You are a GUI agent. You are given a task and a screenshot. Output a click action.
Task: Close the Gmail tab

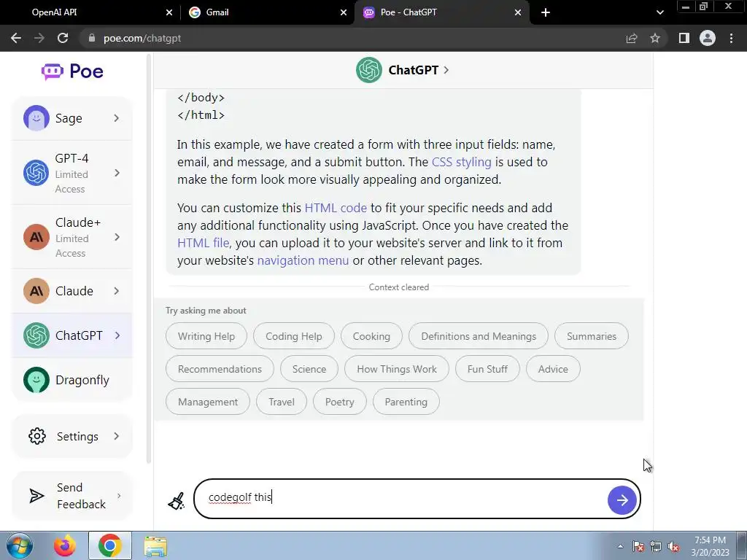pyautogui.click(x=344, y=12)
